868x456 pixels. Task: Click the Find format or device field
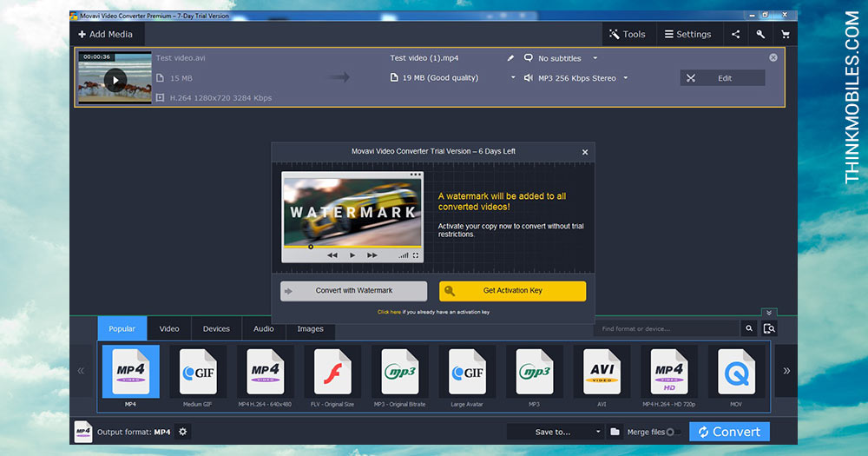coord(667,328)
